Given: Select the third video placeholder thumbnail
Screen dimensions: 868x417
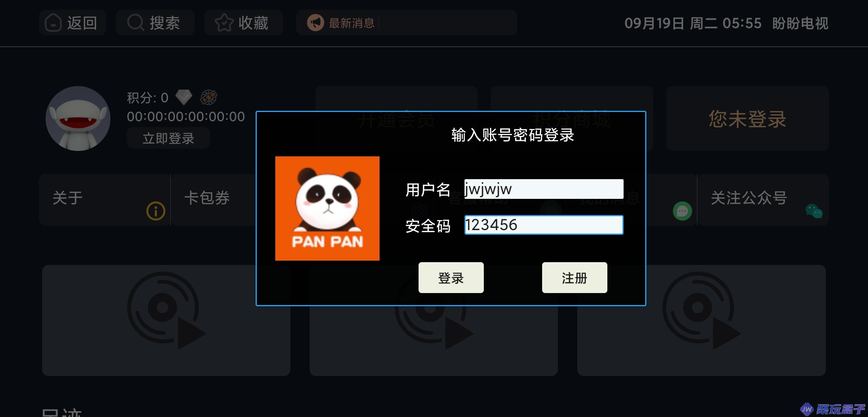Looking at the screenshot, I should tap(701, 320).
